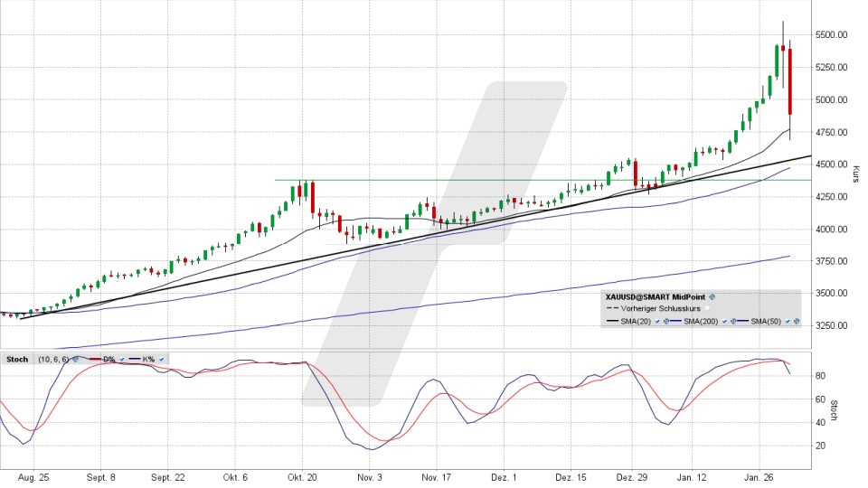Click the large red candle at far right
The width and height of the screenshot is (868, 488).
(790, 81)
